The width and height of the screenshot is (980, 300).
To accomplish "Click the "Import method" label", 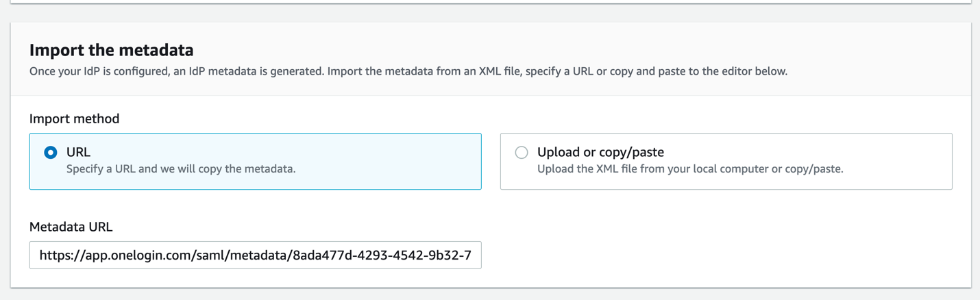I will (x=74, y=118).
